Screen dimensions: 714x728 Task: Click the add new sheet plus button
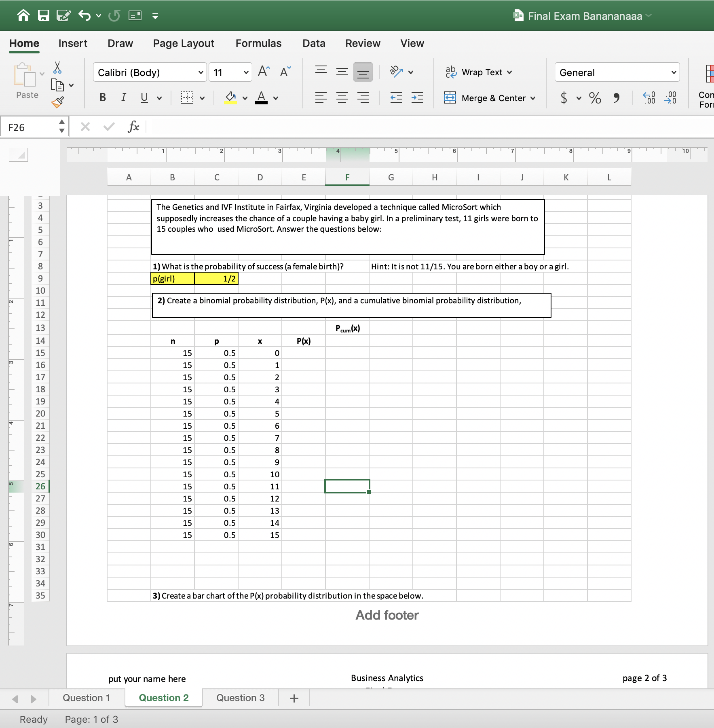click(x=294, y=698)
